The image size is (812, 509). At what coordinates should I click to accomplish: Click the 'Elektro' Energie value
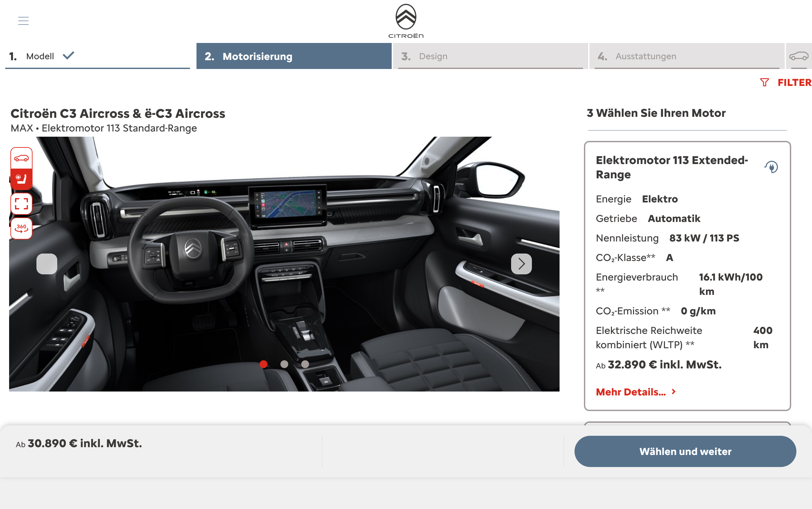(660, 199)
